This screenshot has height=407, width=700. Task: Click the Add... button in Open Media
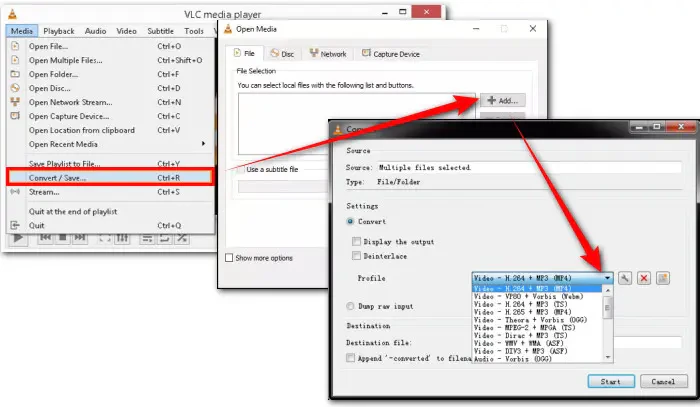coord(503,100)
